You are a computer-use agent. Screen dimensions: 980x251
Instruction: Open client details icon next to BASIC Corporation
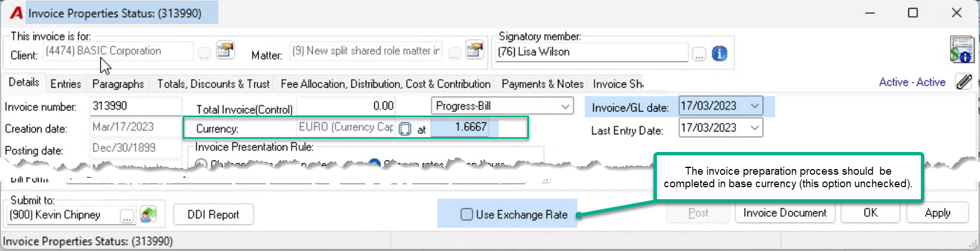click(x=225, y=50)
